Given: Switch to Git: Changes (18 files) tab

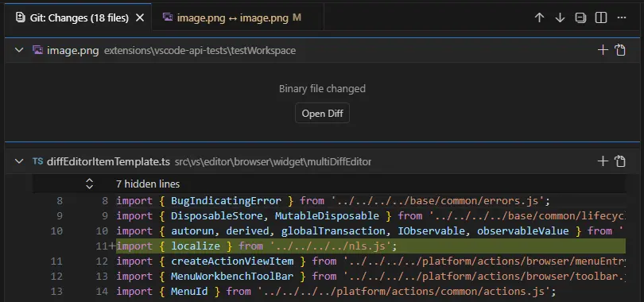Looking at the screenshot, I should [79, 17].
